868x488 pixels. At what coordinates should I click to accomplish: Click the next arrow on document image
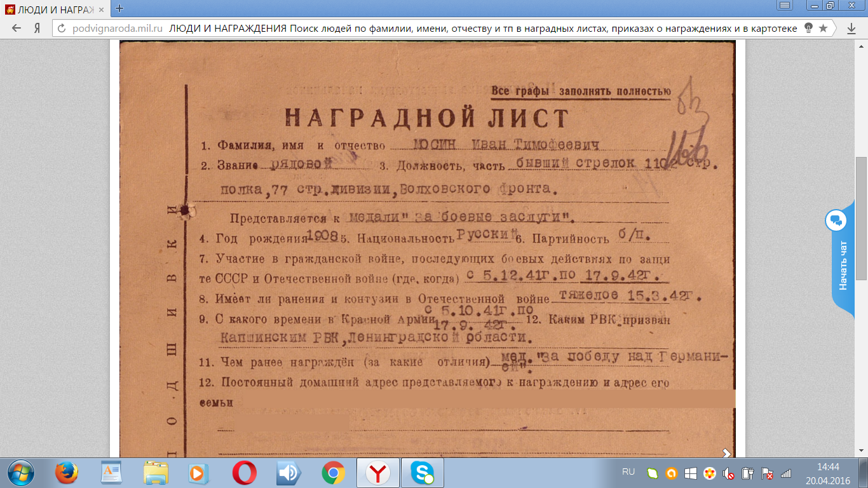(726, 452)
